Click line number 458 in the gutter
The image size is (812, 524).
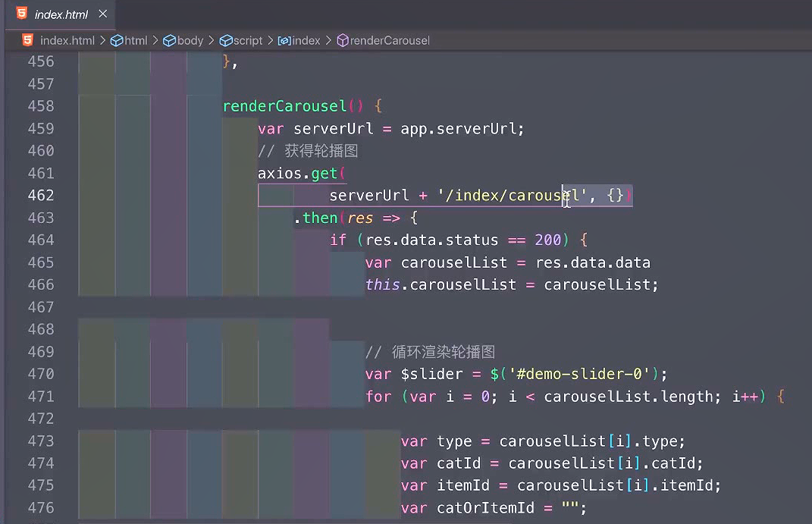coord(40,106)
